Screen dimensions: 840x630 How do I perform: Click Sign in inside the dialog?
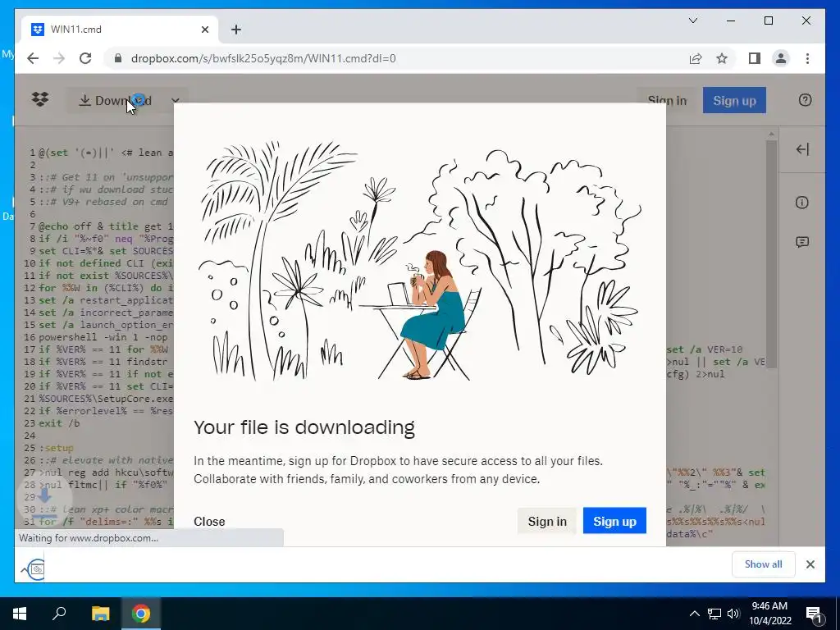(x=547, y=521)
